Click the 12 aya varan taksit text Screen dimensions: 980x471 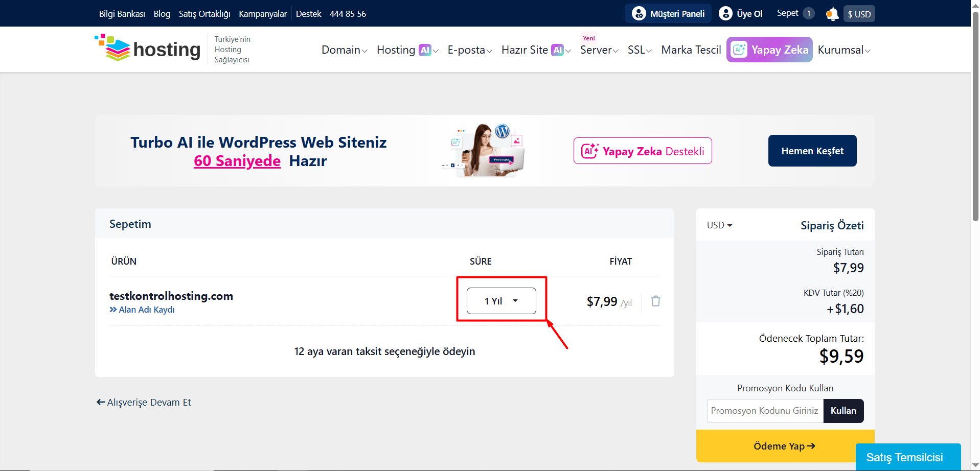pyautogui.click(x=385, y=351)
